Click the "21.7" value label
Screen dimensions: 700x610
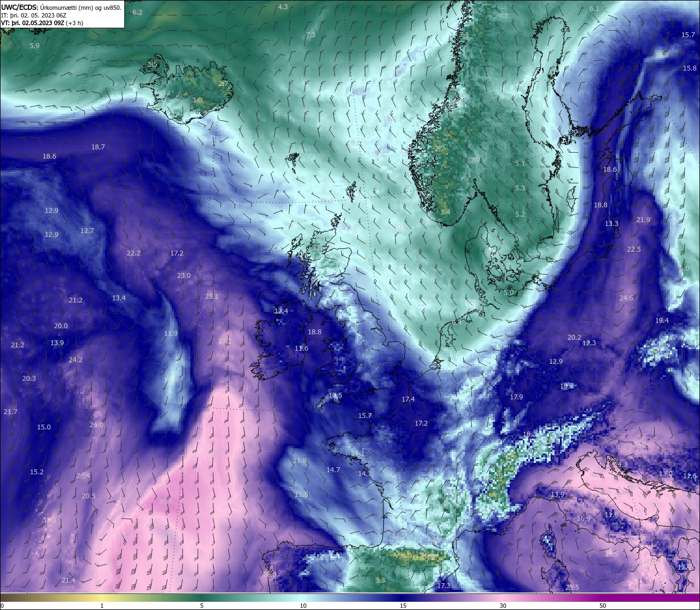point(10,412)
